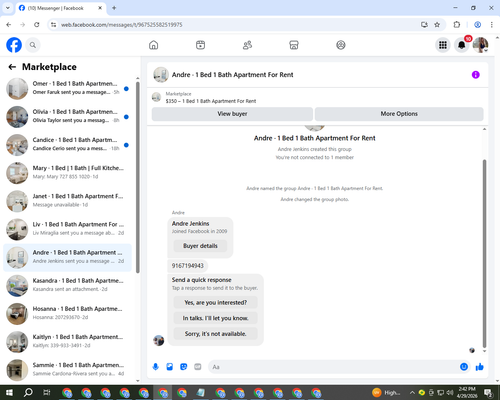Open Task View on the taskbar
This screenshot has width=500, height=400.
(x=47, y=393)
